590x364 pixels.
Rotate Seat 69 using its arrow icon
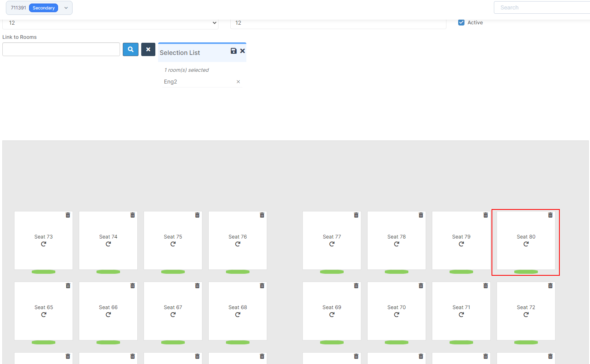pos(332,315)
